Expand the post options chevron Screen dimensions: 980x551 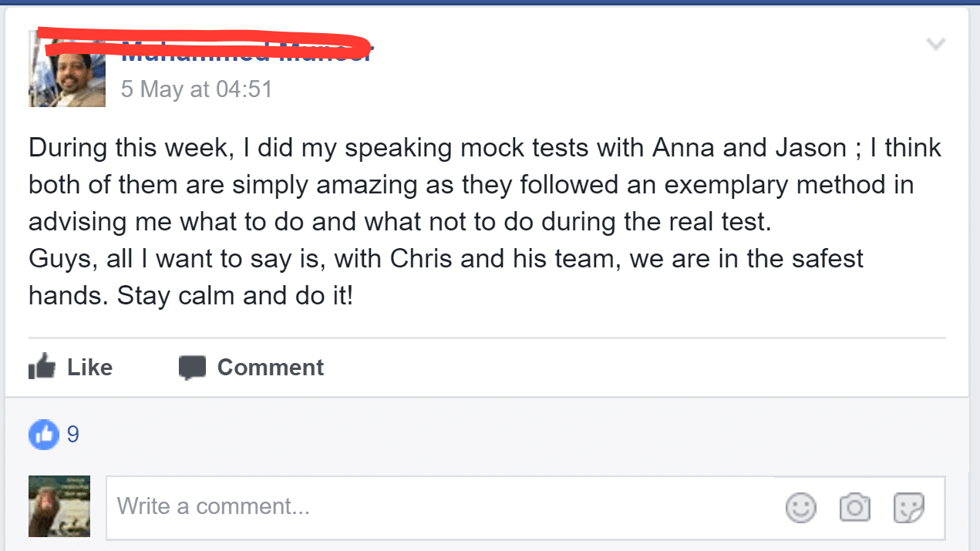[935, 44]
